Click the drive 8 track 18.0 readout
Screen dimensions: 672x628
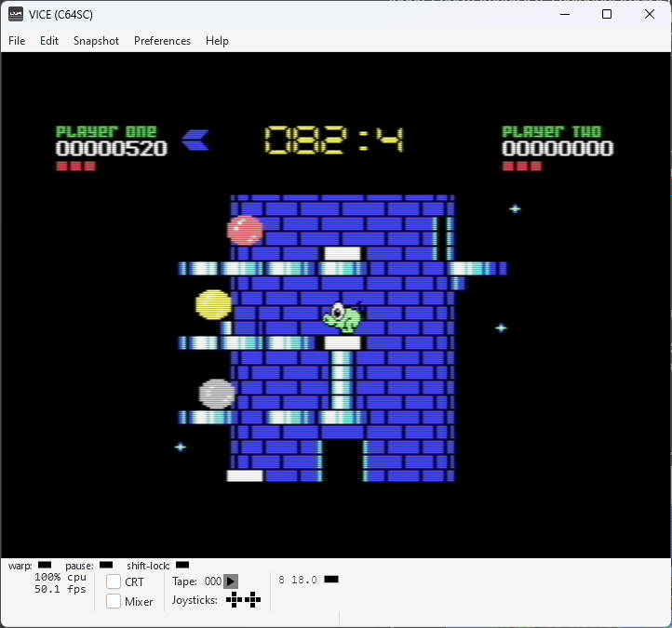pyautogui.click(x=304, y=580)
